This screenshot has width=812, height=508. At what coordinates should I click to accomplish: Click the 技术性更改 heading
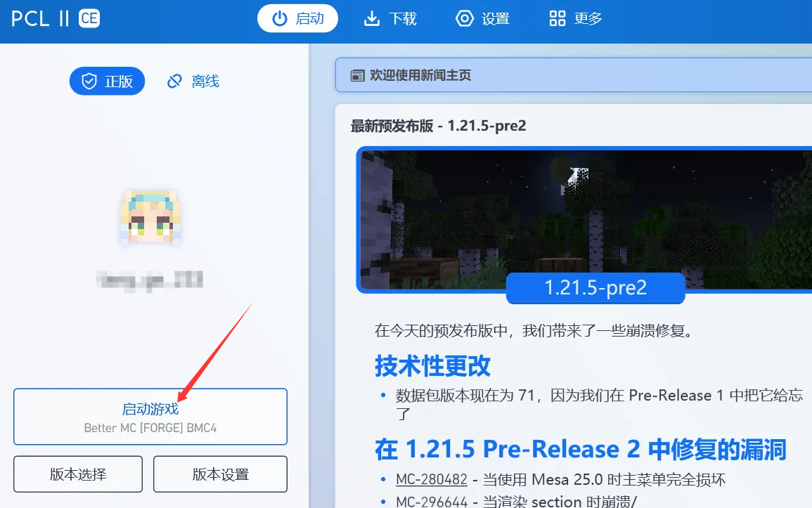click(432, 366)
